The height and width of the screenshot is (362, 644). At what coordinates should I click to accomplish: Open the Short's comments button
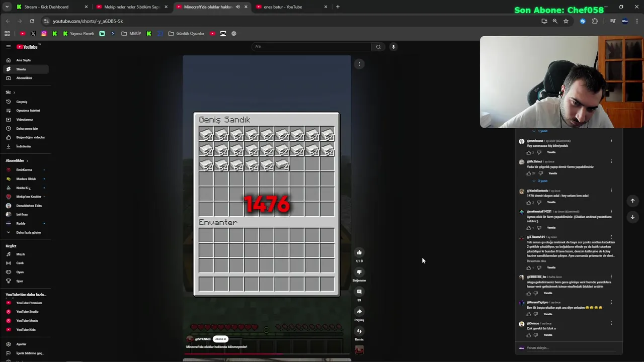point(359,292)
